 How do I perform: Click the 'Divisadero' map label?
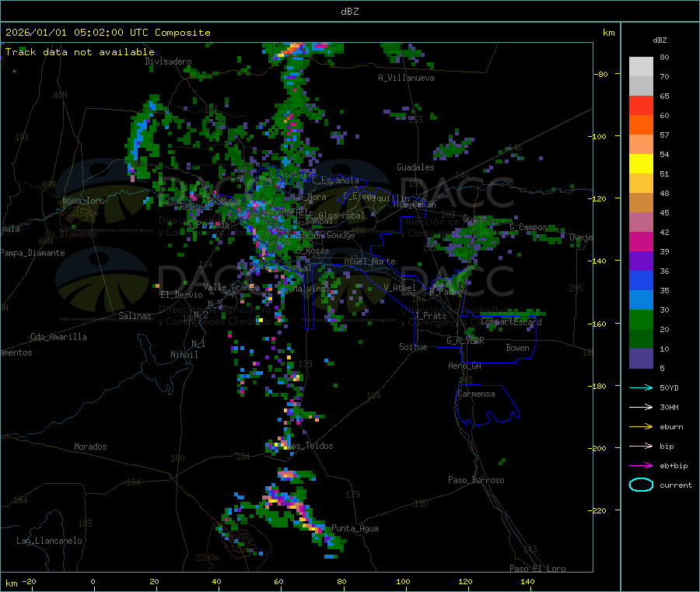168,61
